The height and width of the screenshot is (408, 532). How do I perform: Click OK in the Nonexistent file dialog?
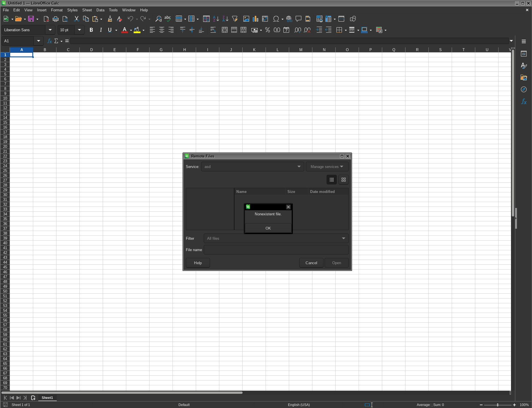[268, 228]
